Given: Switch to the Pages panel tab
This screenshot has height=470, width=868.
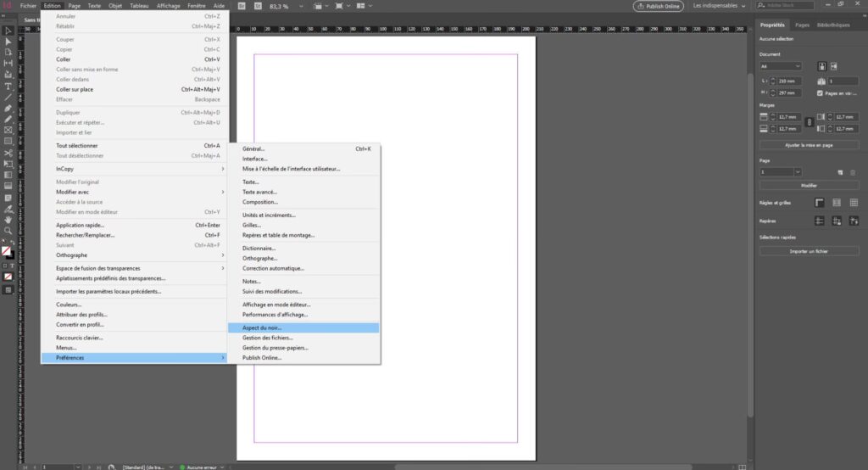Looking at the screenshot, I should tap(801, 25).
